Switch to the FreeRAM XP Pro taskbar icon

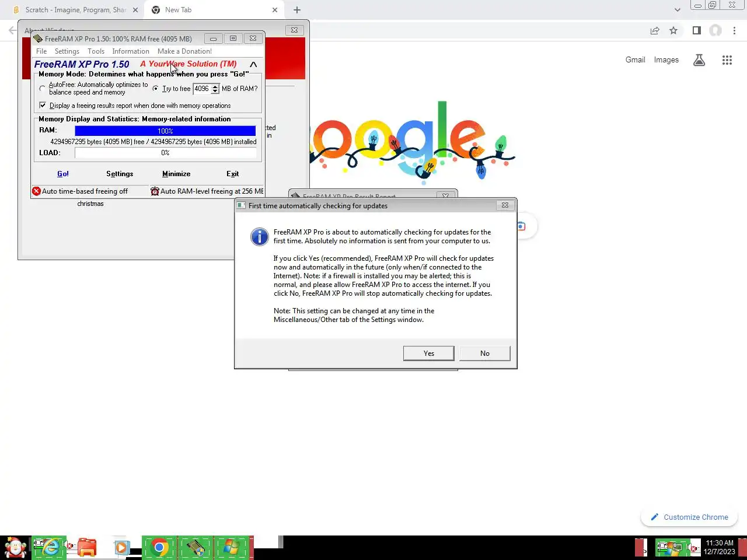click(x=195, y=548)
